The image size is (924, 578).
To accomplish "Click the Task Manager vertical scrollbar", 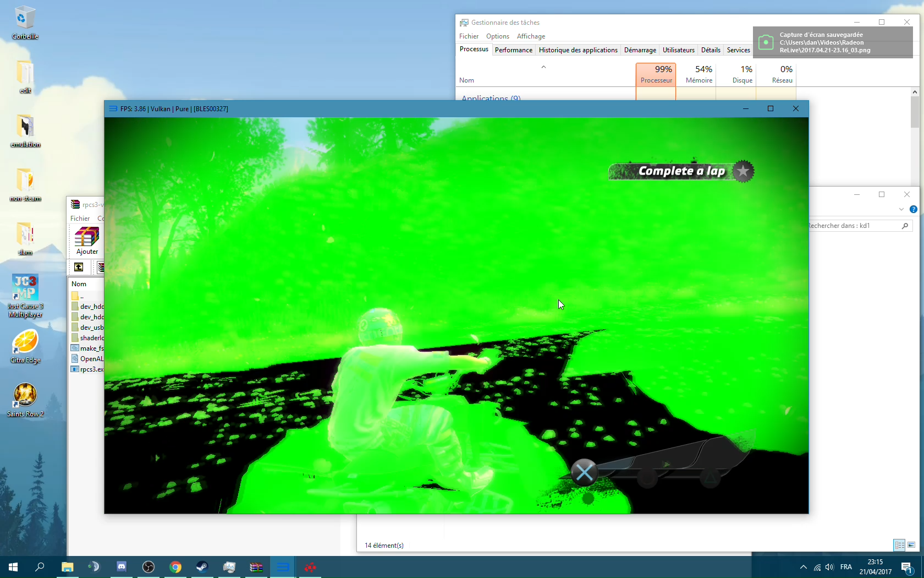I will 915,112.
